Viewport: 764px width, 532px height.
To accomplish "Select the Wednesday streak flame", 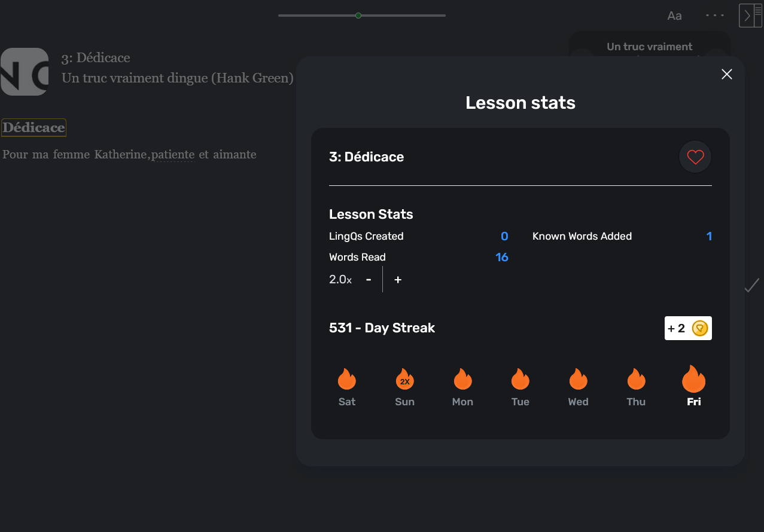I will 578,379.
